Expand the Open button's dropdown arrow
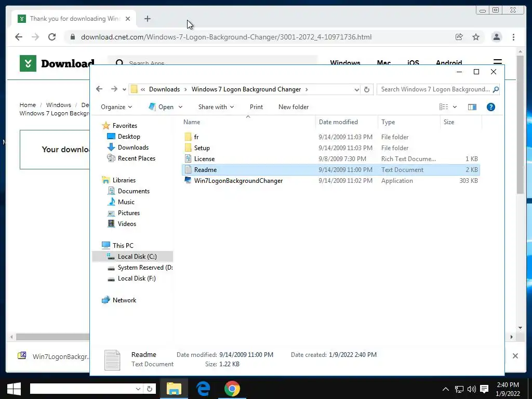Screen dimensions: 532x399 click(x=180, y=107)
